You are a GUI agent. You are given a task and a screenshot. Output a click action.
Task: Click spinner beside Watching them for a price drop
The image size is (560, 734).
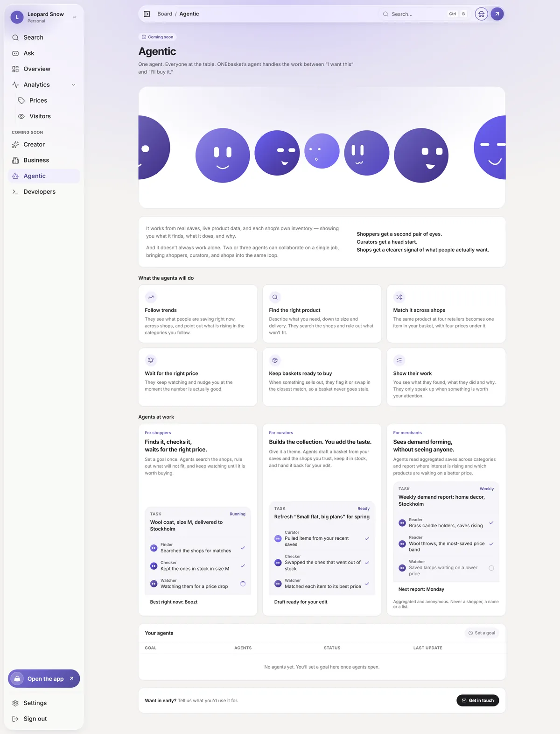point(243,584)
